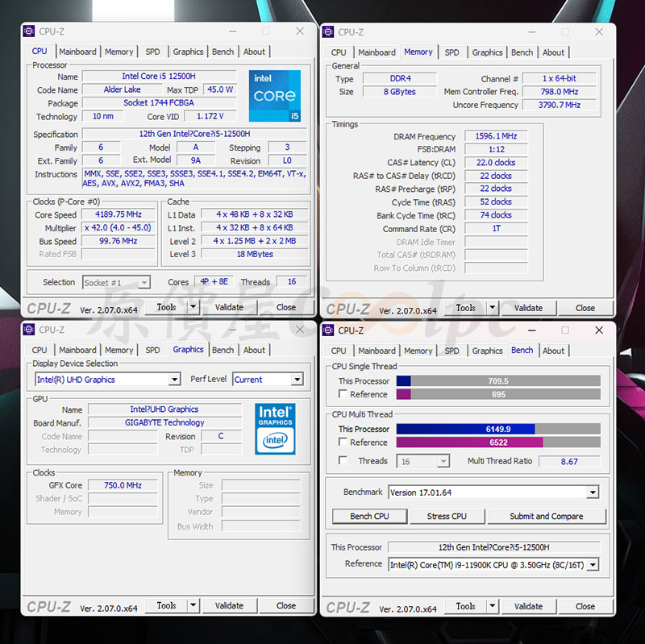Click the Level 3 cache value 18 MBytes
Image resolution: width=645 pixels, height=644 pixels.
pos(255,254)
